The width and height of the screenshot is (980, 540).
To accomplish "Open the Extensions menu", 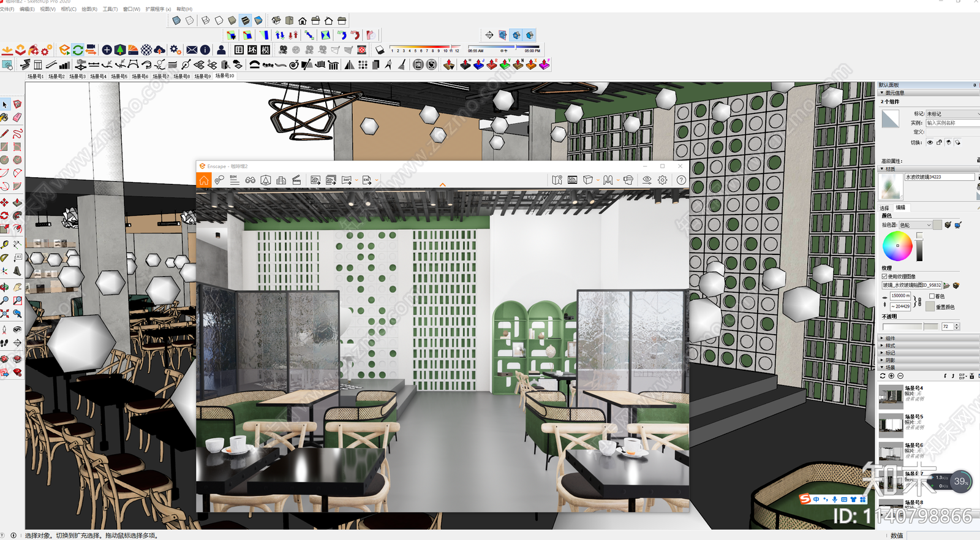I will coord(158,9).
